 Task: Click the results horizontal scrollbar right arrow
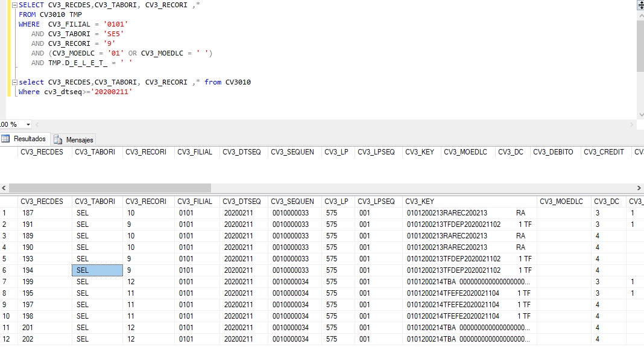point(639,188)
